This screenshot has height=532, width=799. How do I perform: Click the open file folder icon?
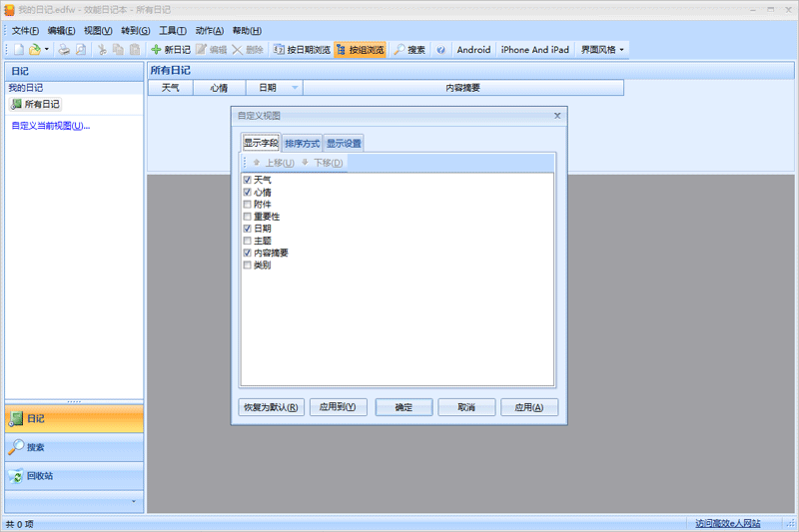tap(35, 49)
